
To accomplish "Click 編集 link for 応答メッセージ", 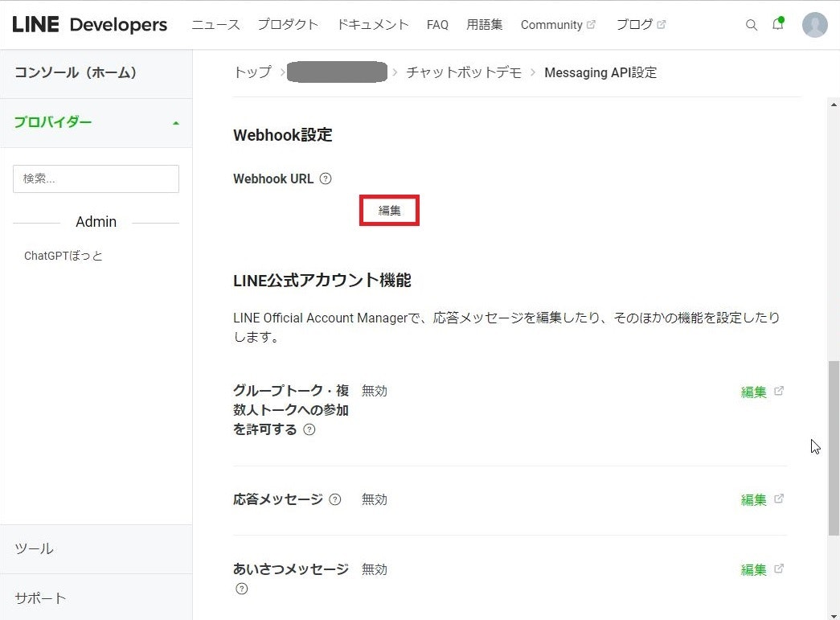I will (753, 500).
